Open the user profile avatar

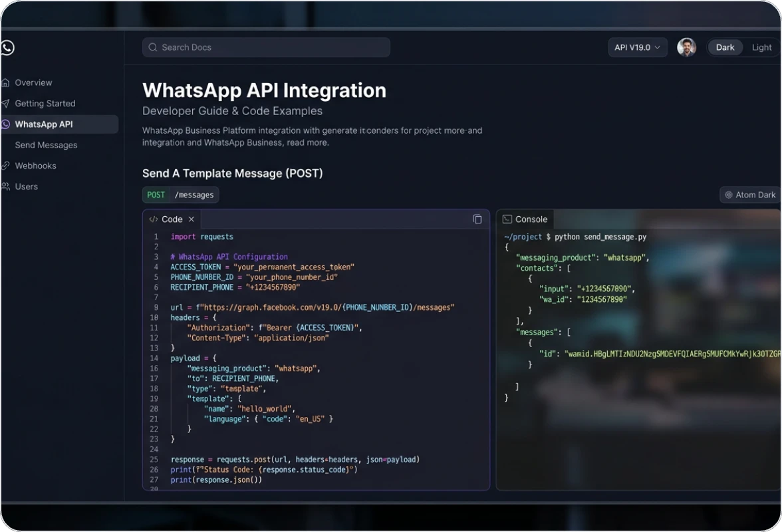[687, 47]
